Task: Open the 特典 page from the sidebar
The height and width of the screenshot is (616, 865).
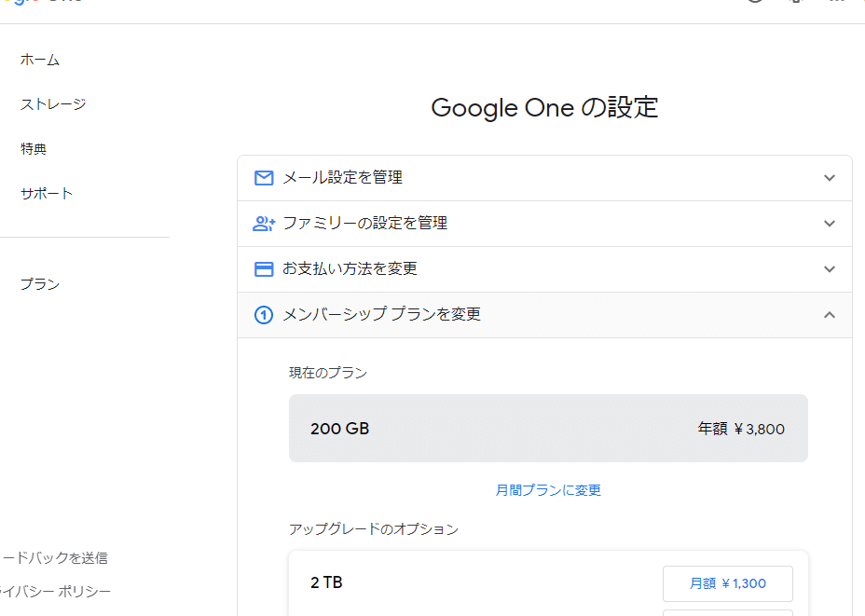Action: [x=33, y=148]
